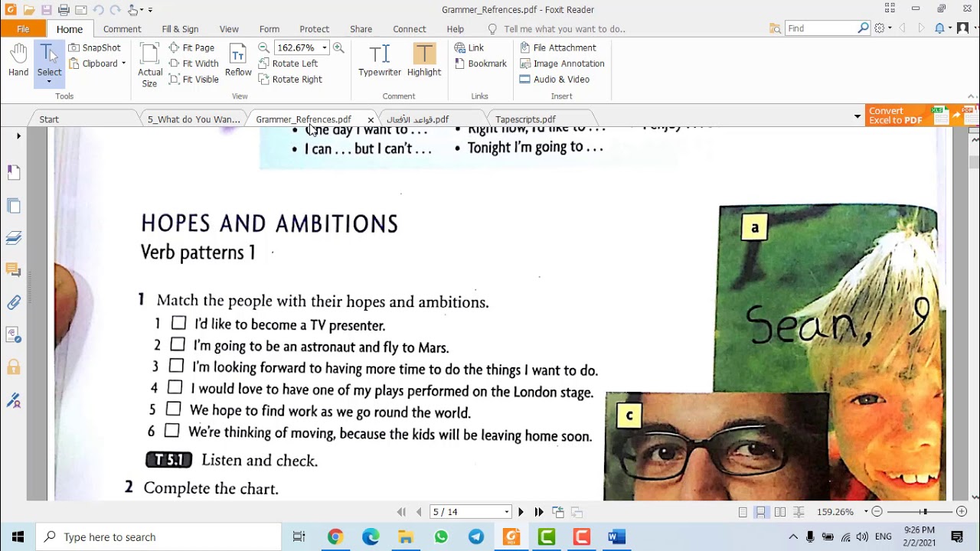Rotate the page right
980x551 pixels.
click(x=290, y=79)
